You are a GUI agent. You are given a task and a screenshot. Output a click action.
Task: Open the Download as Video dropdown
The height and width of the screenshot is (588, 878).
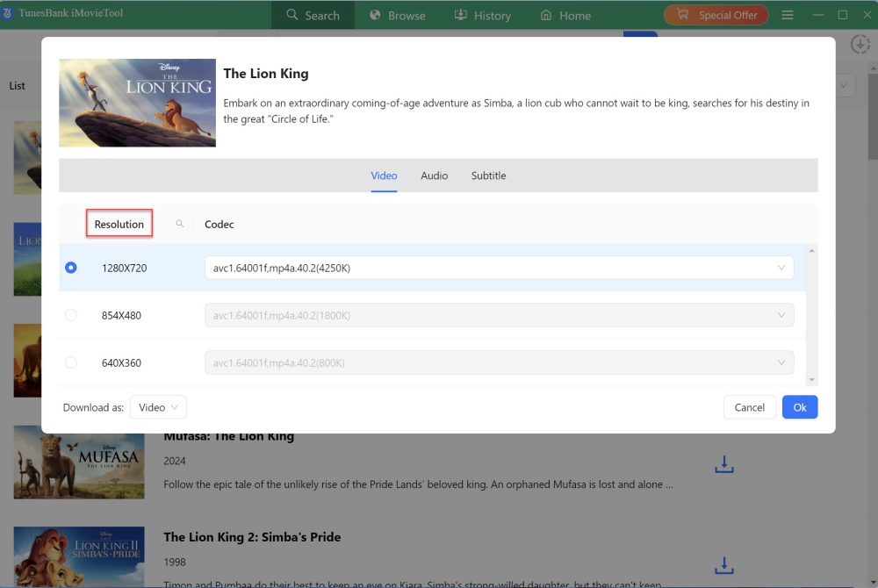click(158, 407)
